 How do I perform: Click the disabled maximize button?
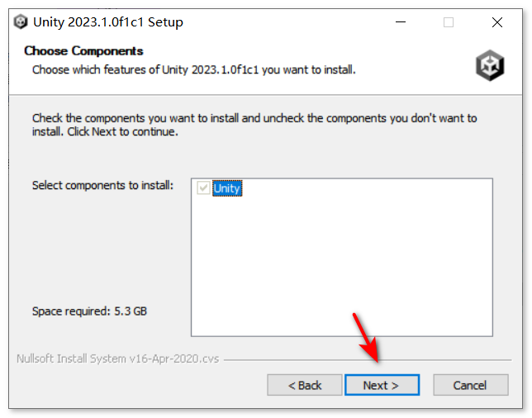pos(449,22)
